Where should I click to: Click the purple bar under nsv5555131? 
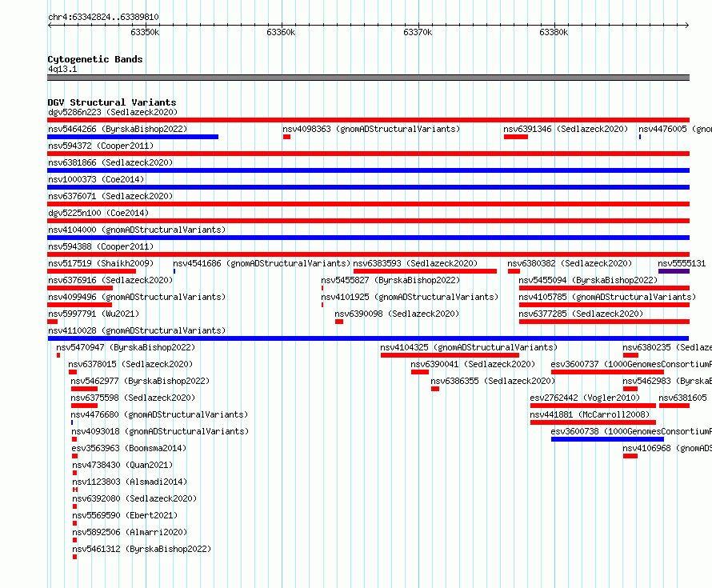[674, 271]
